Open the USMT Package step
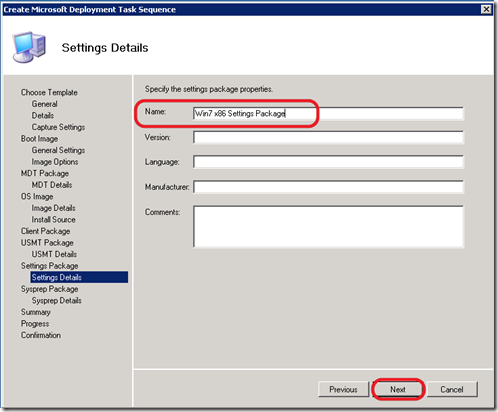The image size is (498, 412). (x=47, y=243)
